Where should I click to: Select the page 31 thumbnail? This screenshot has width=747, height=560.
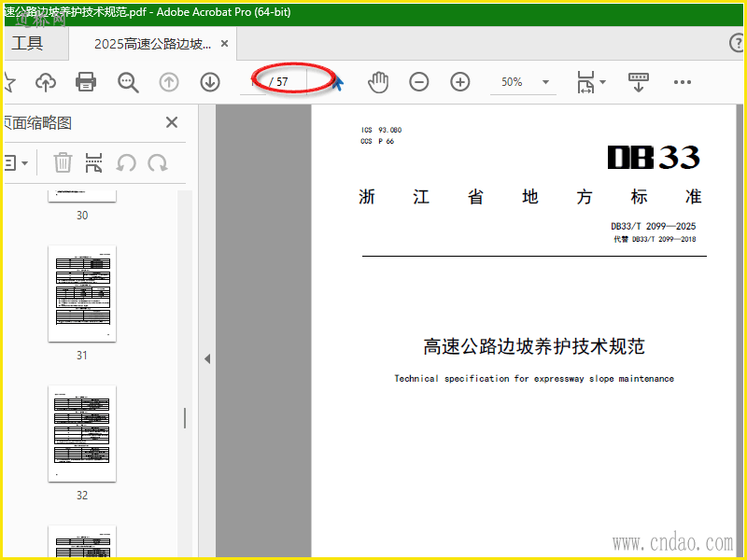point(82,293)
